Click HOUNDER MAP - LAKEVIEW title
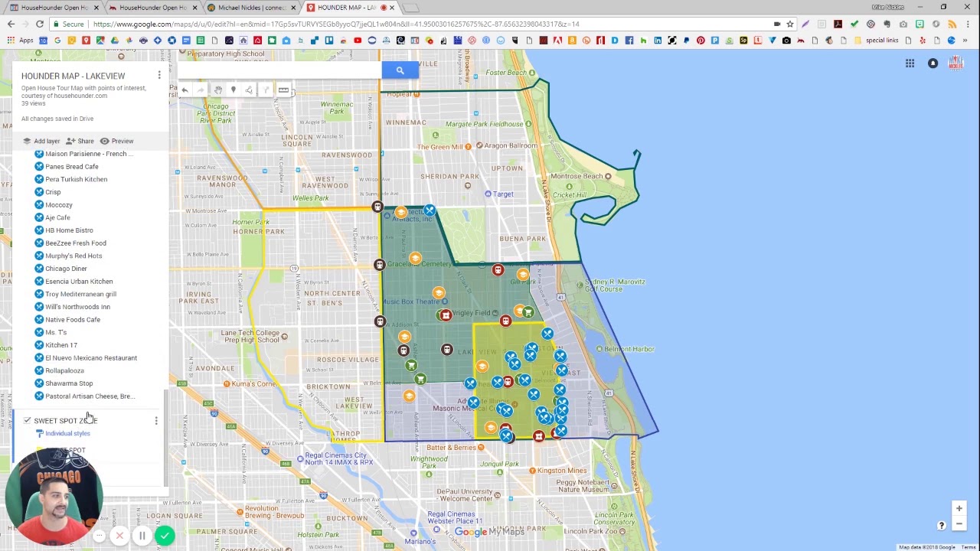 point(73,76)
